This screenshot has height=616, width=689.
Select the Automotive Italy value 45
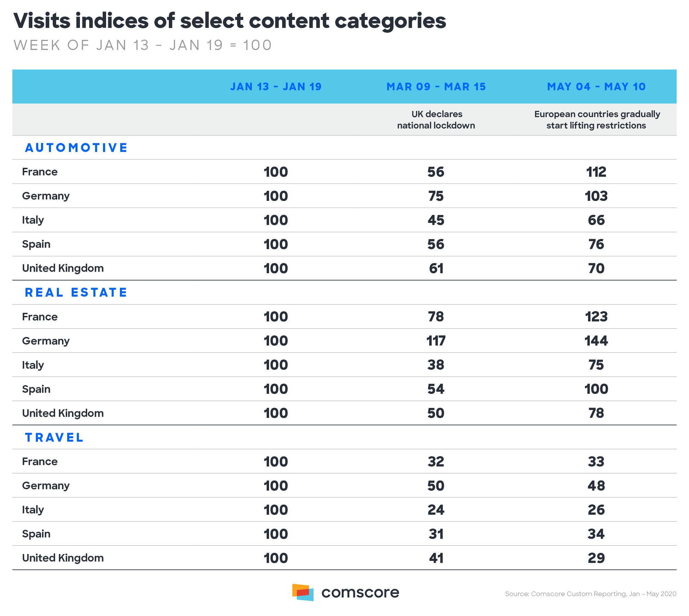436,220
